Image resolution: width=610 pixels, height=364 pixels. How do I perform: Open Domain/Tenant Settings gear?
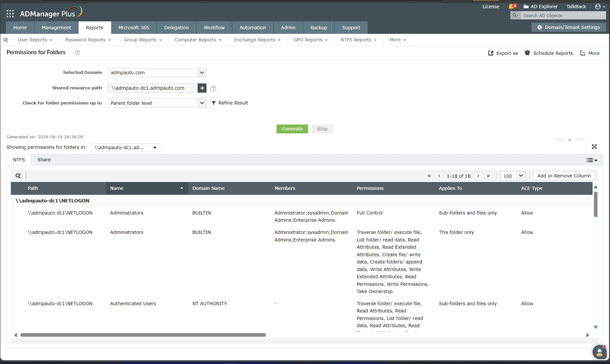568,27
